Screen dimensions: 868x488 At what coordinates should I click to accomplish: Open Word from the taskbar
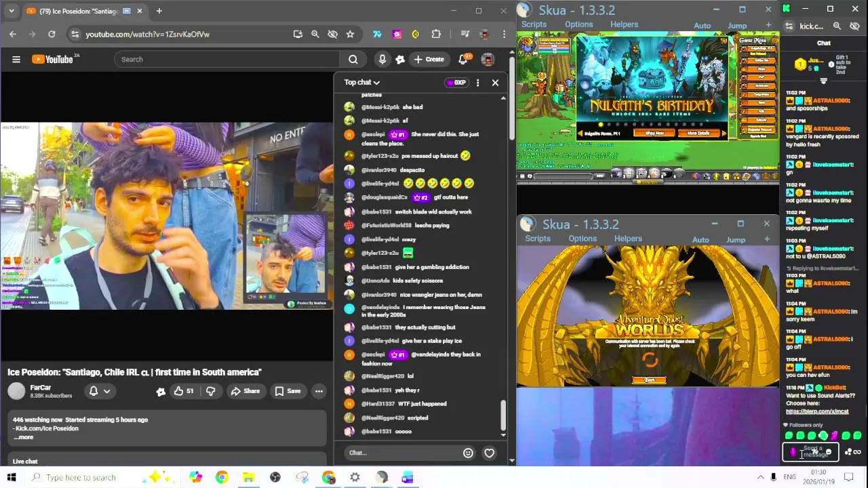(408, 478)
